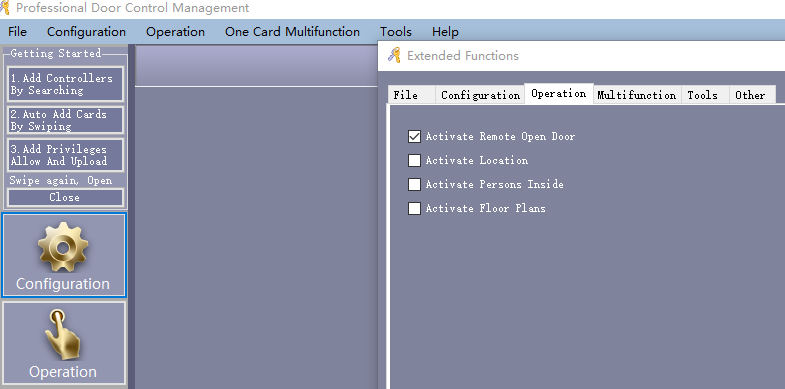The width and height of the screenshot is (785, 389).
Task: Tick the Activate Persons Inside checkbox
Action: click(x=414, y=184)
